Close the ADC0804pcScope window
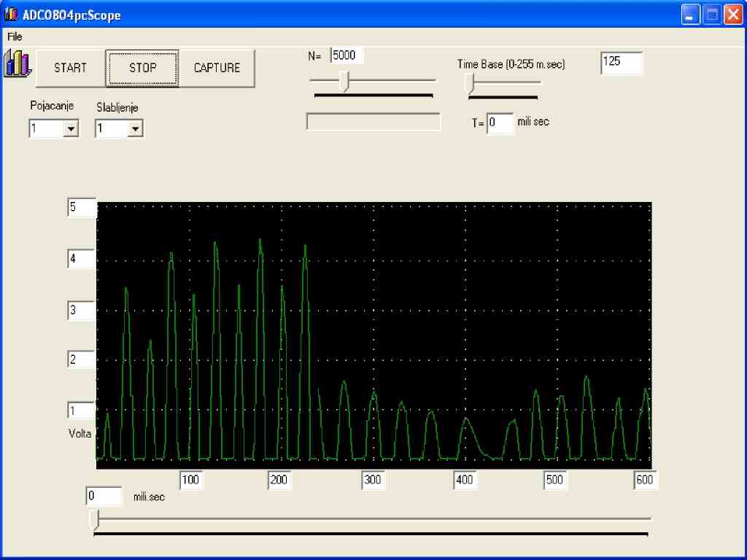 click(x=733, y=15)
